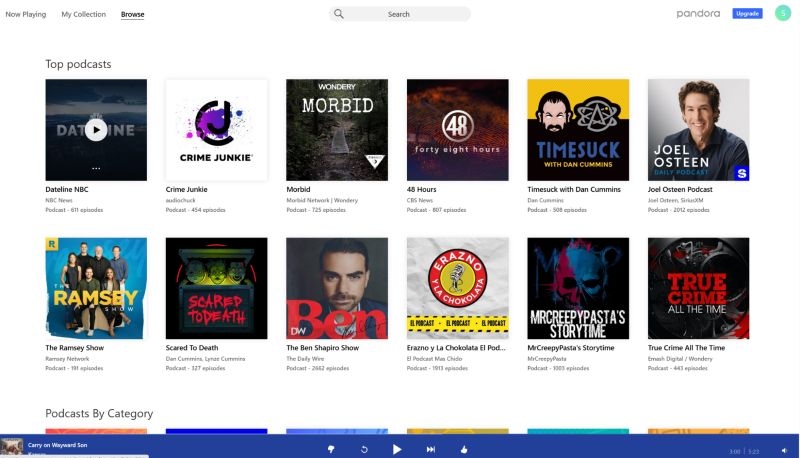This screenshot has width=800, height=458.
Task: Click Scared To Death title
Action: 192,348
